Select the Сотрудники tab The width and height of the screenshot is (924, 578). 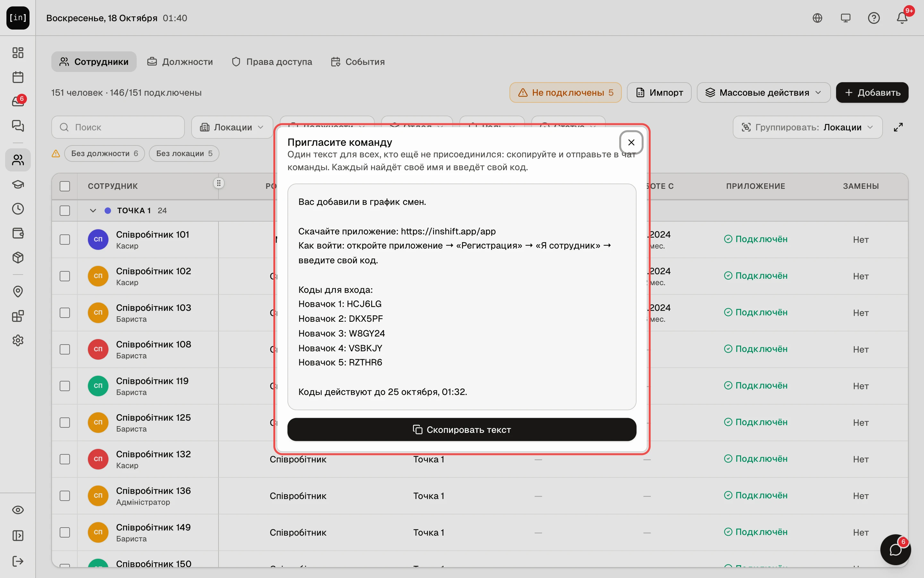click(94, 62)
